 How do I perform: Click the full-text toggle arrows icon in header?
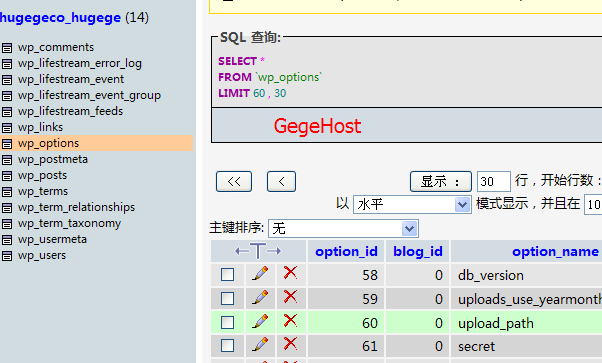pyautogui.click(x=258, y=251)
